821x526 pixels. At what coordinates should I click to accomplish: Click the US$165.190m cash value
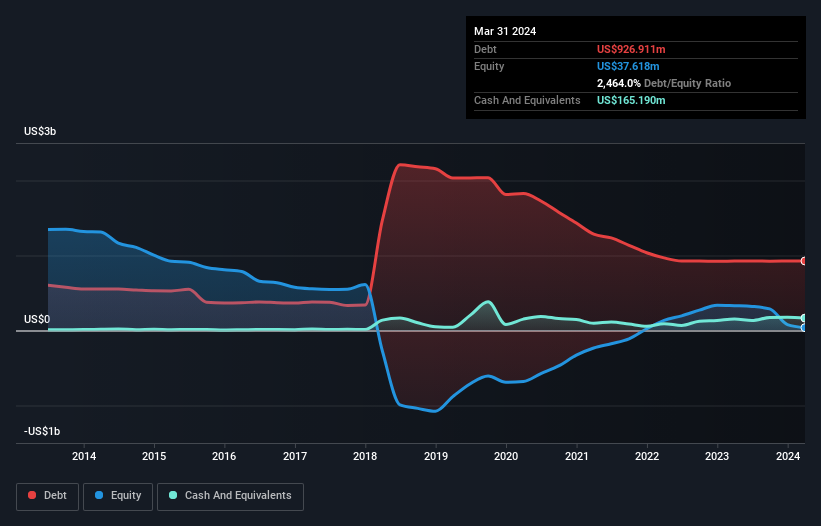[631, 100]
